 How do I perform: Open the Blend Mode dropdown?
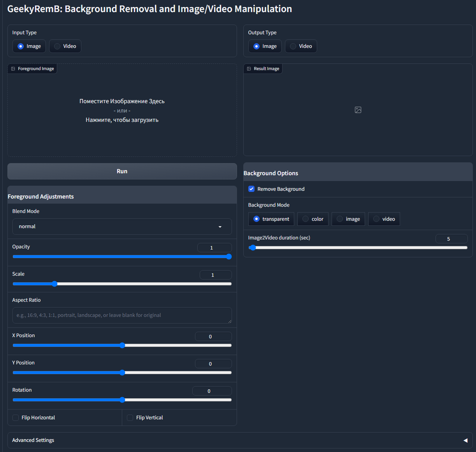click(x=122, y=227)
